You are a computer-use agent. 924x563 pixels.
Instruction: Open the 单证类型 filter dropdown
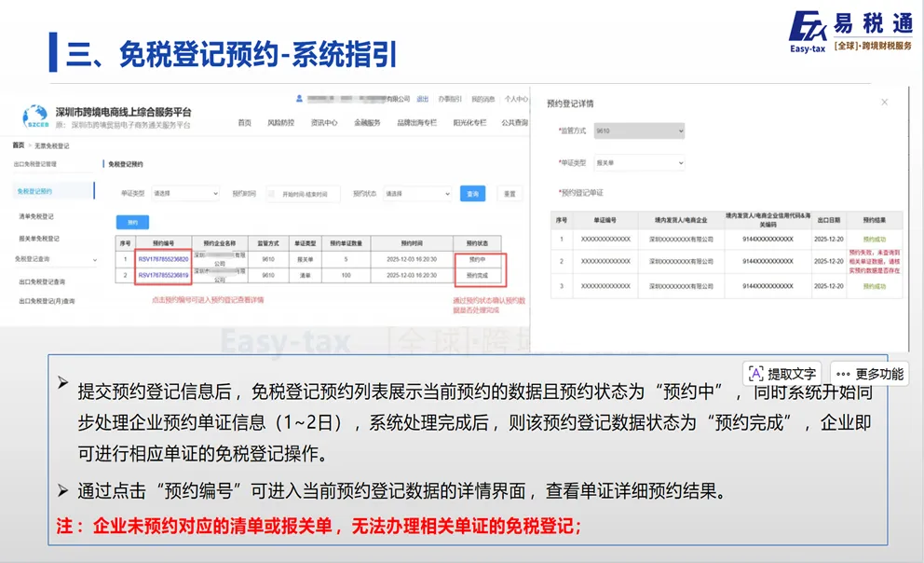(x=185, y=194)
